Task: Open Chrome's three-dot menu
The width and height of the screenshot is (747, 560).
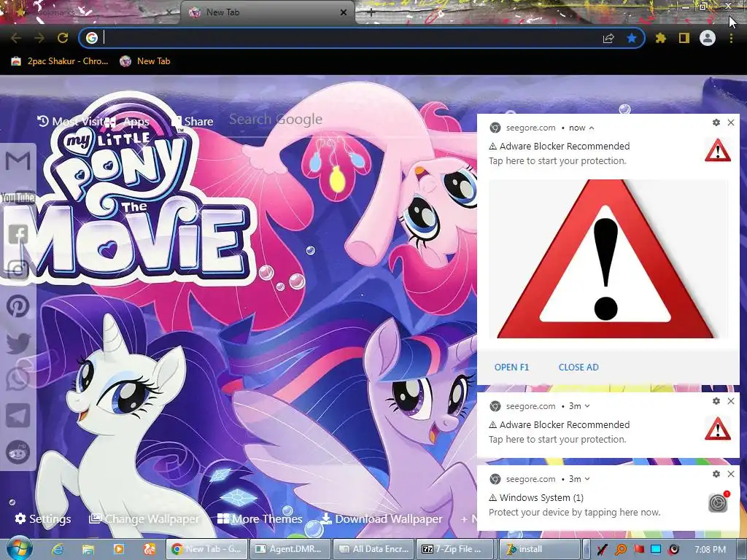Action: tap(731, 38)
